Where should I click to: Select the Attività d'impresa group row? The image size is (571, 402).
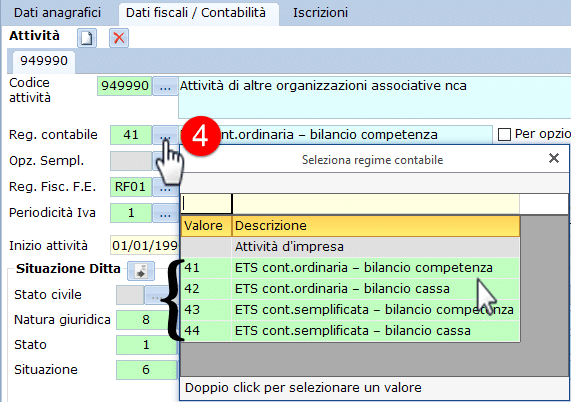point(350,247)
